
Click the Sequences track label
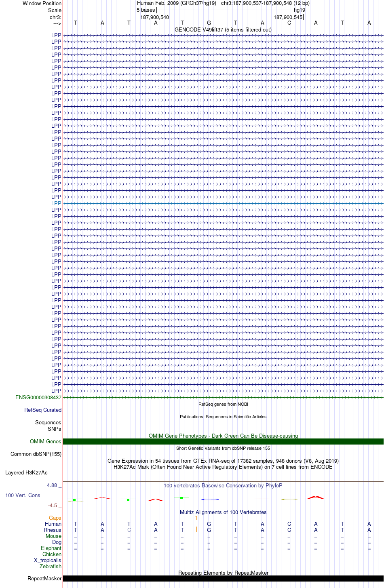coord(48,422)
